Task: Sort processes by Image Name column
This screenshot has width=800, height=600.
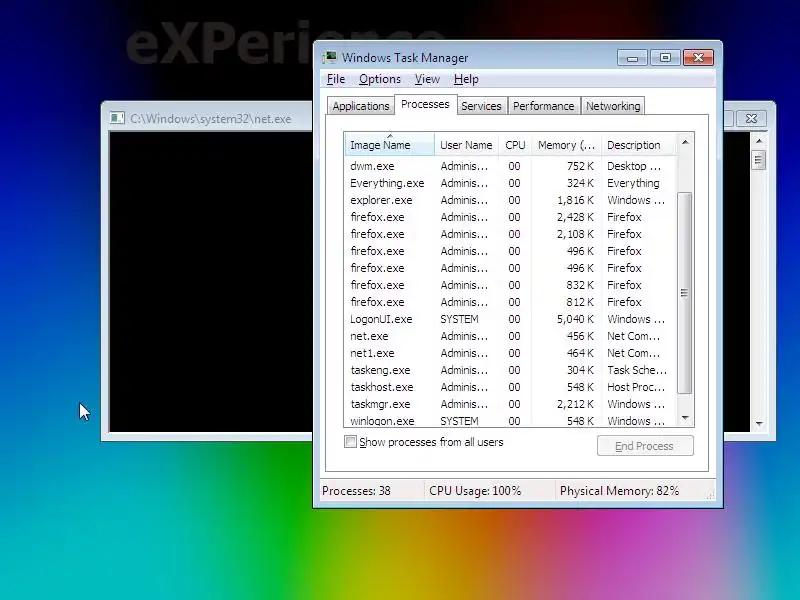Action: (389, 145)
